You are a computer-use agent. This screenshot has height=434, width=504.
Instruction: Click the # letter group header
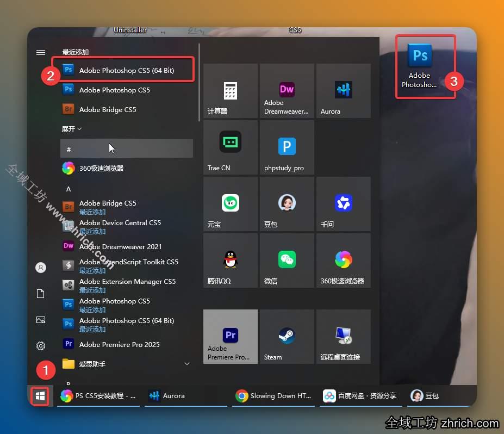click(127, 149)
